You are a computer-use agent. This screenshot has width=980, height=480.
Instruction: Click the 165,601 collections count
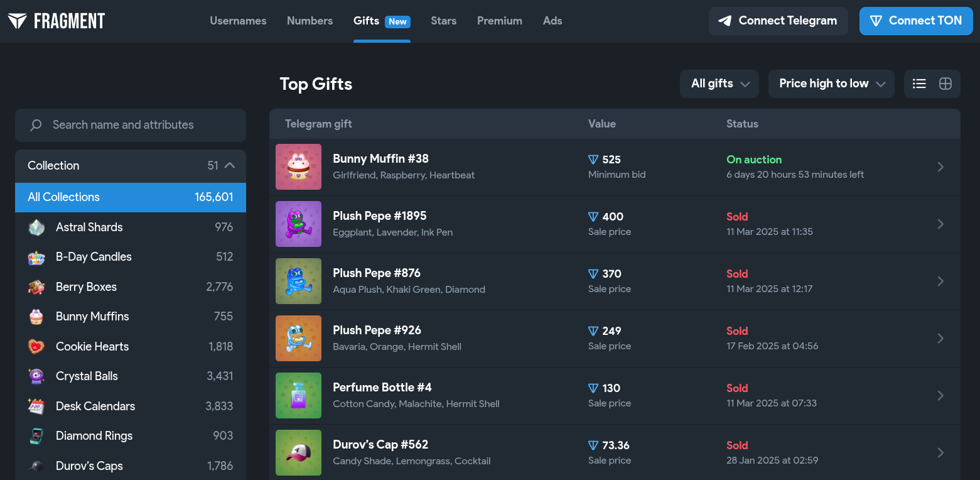point(214,197)
